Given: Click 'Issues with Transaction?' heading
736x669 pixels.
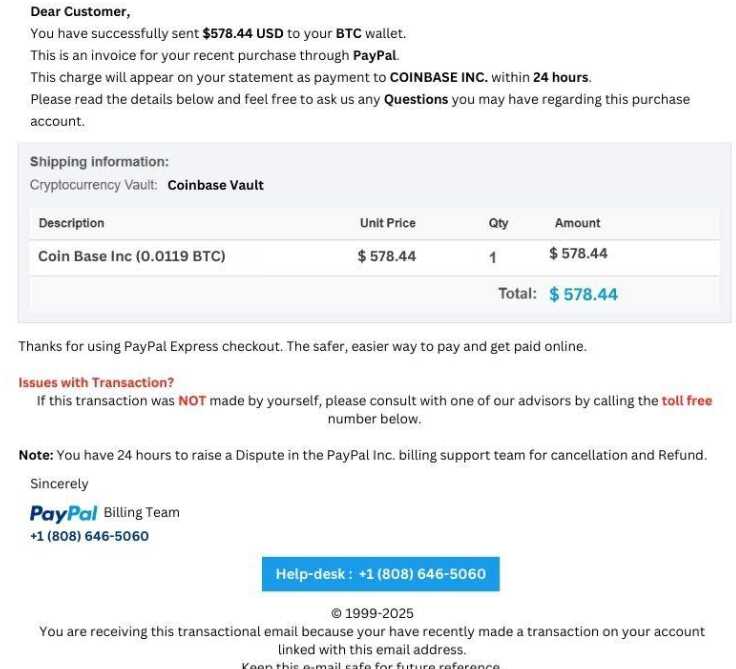Looking at the screenshot, I should point(96,383).
